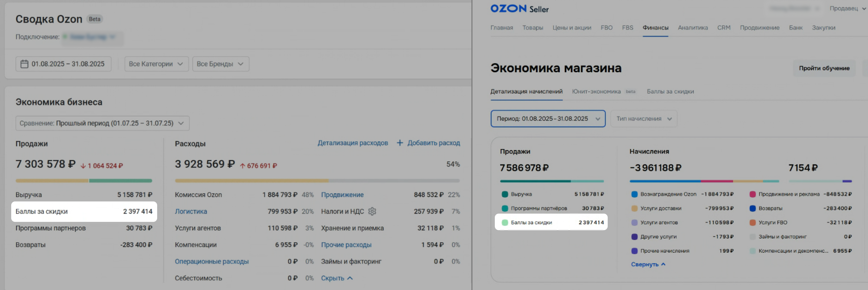The height and width of the screenshot is (290, 868).
Task: Open tax settings gear next to Налоги и НДС
Action: pos(372,211)
